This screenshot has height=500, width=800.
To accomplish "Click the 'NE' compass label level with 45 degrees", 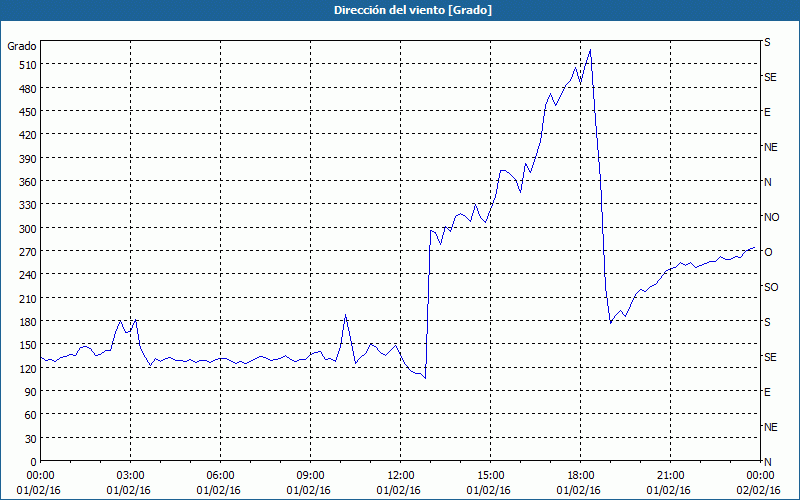I will (x=770, y=427).
